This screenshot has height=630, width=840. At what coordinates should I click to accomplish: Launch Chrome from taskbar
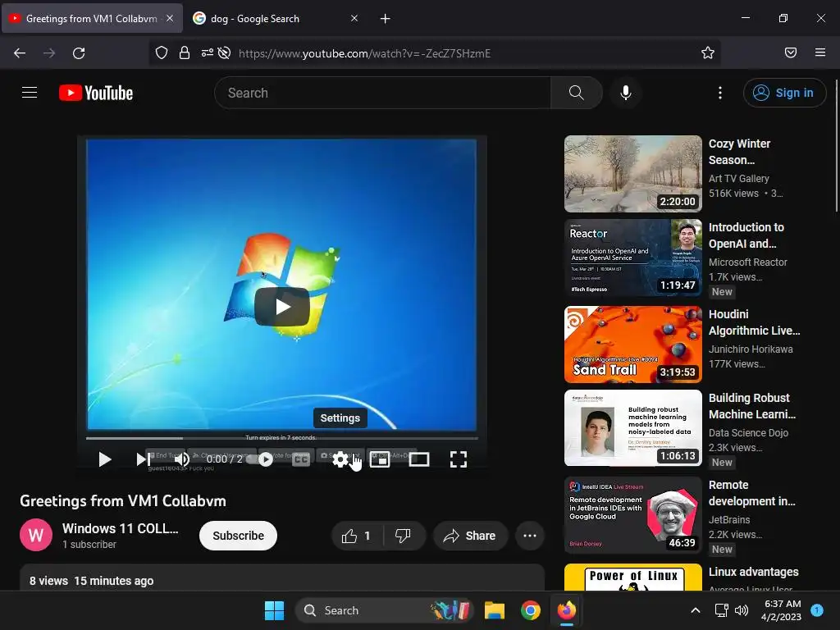tap(531, 610)
